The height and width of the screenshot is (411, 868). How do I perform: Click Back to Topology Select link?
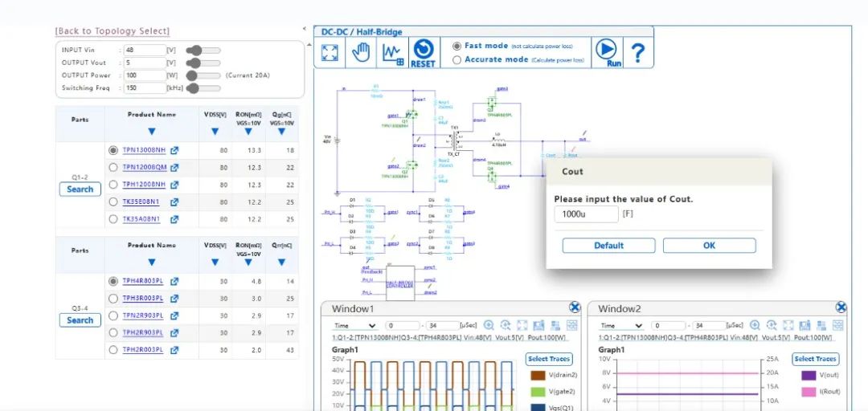click(x=113, y=31)
